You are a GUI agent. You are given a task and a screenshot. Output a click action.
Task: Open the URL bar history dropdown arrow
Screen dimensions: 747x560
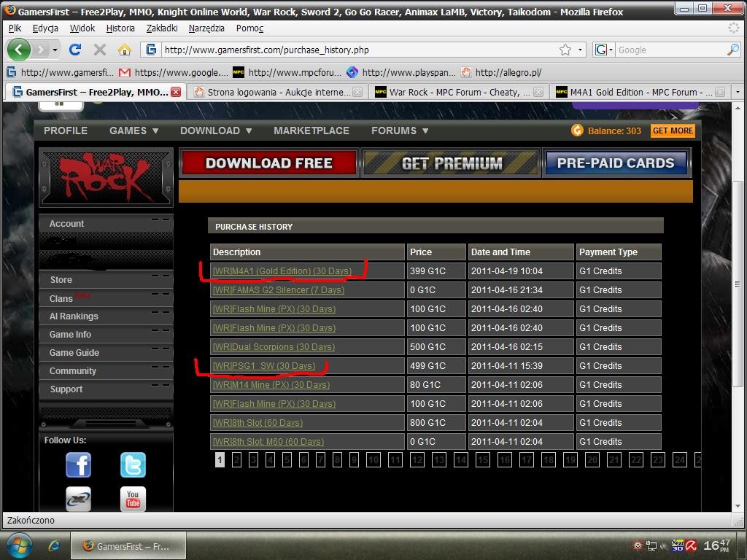pyautogui.click(x=580, y=50)
